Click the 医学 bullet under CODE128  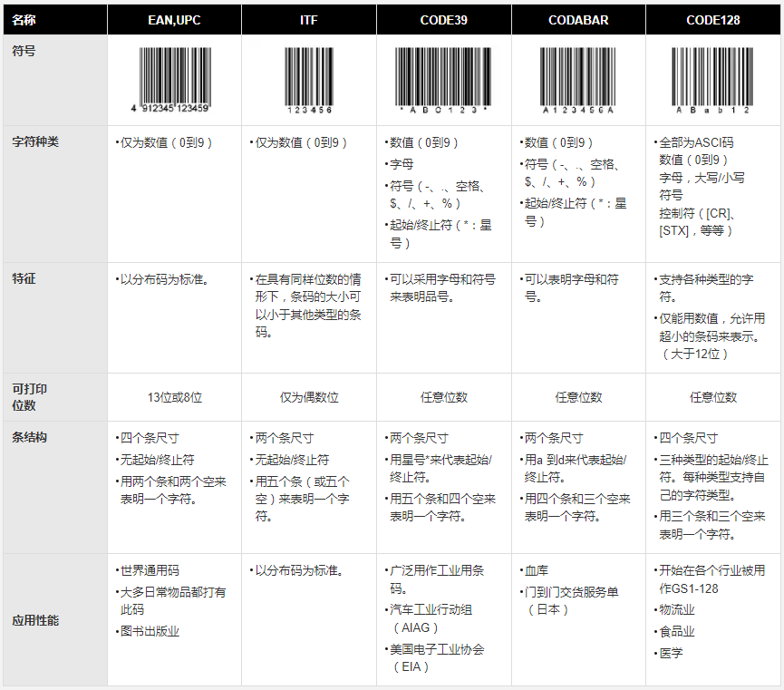pos(669,653)
